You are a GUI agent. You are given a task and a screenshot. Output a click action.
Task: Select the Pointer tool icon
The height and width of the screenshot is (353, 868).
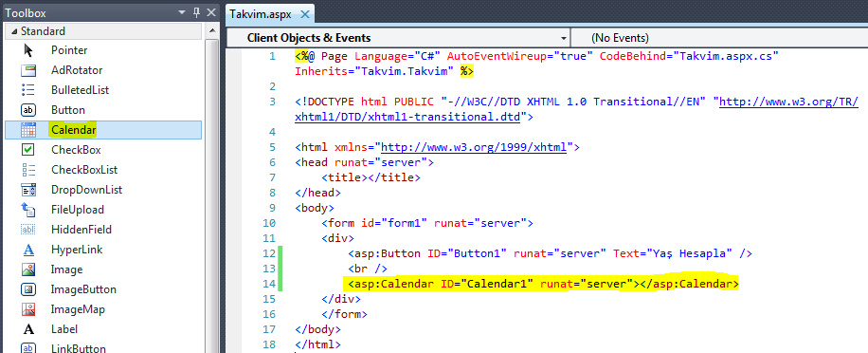[28, 50]
